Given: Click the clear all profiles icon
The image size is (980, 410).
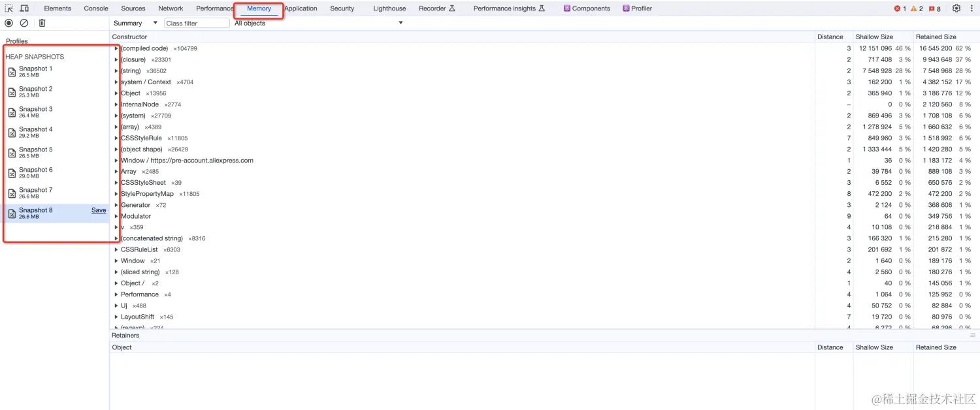Looking at the screenshot, I should [24, 23].
